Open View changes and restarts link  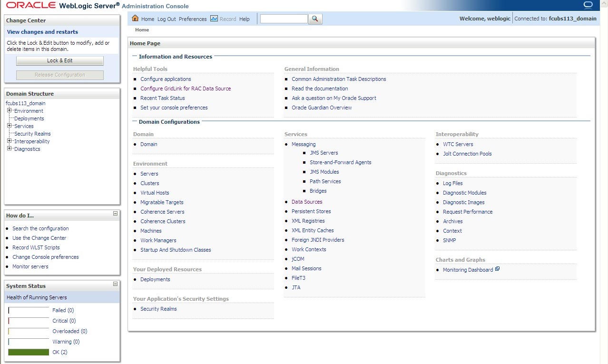pyautogui.click(x=42, y=32)
